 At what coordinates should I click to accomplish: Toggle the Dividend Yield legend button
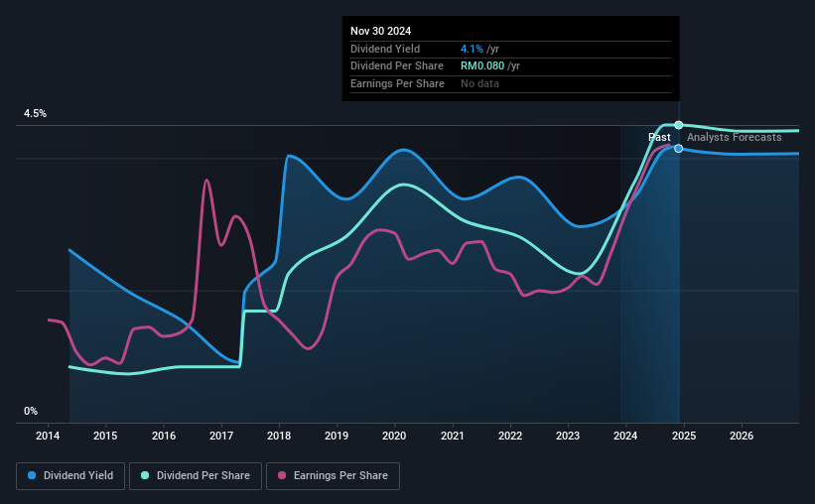point(70,476)
